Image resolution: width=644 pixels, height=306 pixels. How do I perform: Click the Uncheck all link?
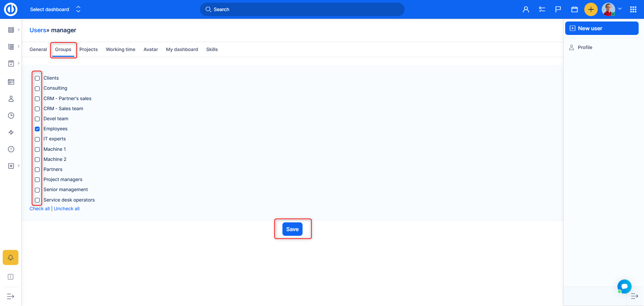(x=67, y=209)
